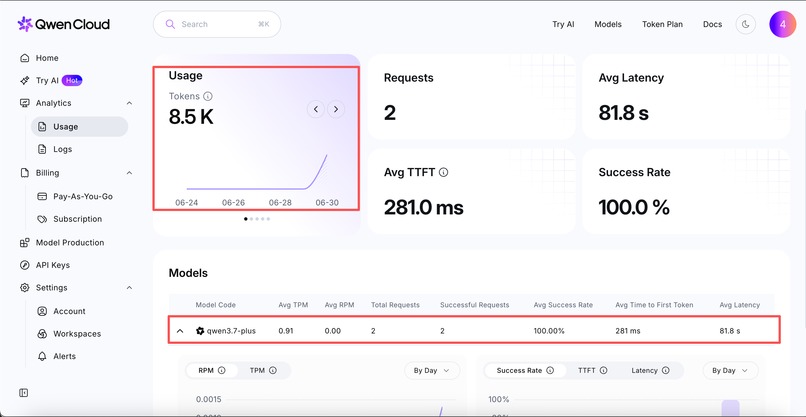Open By Day dropdown beside TPM
Screen dimensions: 806x417
pos(432,370)
